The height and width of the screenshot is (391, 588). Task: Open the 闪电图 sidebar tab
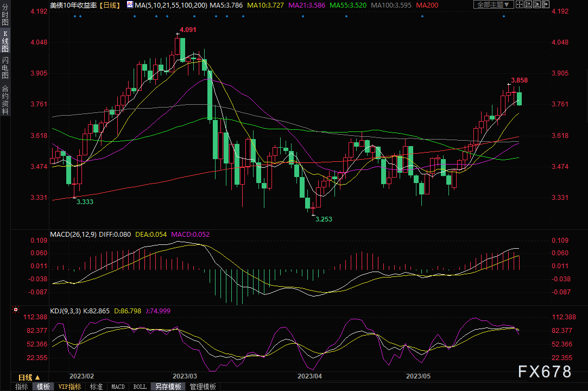[5, 67]
